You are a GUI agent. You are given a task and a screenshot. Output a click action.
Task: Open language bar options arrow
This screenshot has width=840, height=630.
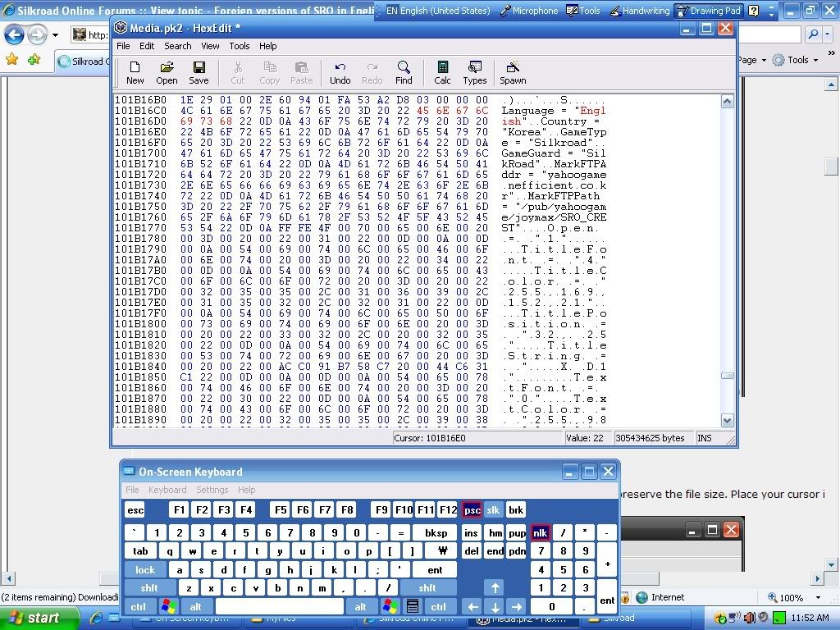[x=771, y=14]
